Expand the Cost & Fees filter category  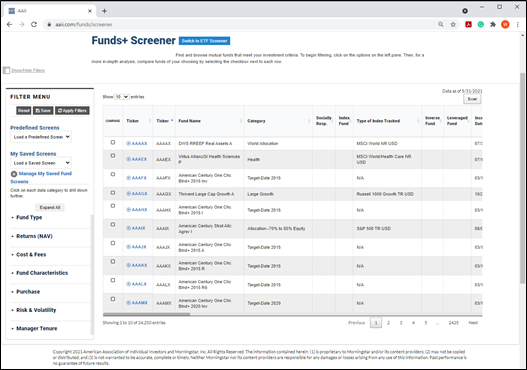pyautogui.click(x=31, y=255)
